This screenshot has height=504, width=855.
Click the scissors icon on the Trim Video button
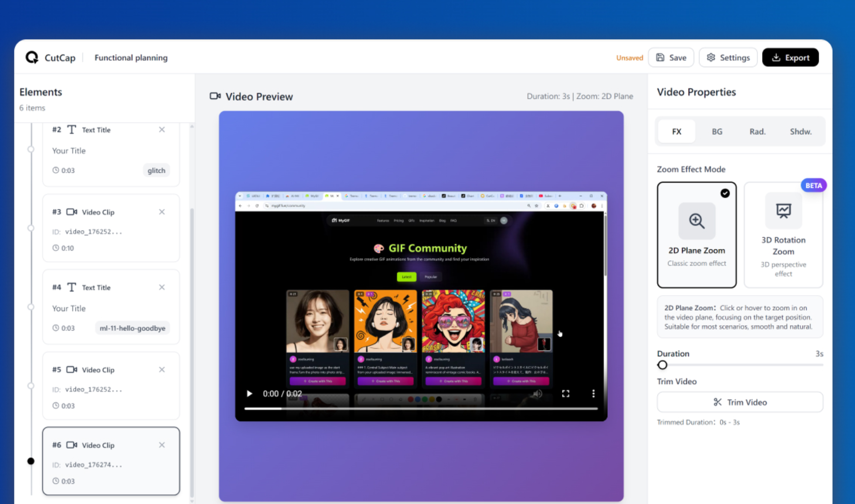pyautogui.click(x=717, y=402)
